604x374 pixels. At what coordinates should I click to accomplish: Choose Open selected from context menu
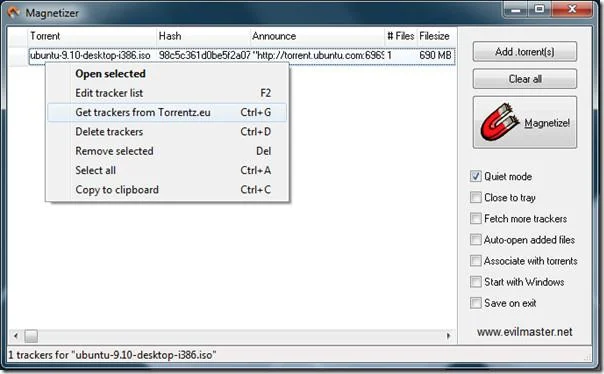pos(167,74)
